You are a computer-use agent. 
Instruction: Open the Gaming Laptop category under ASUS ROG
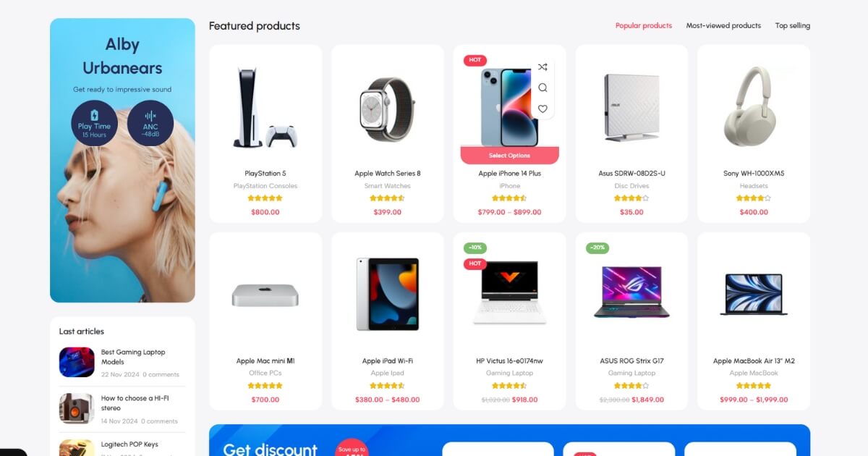point(631,373)
